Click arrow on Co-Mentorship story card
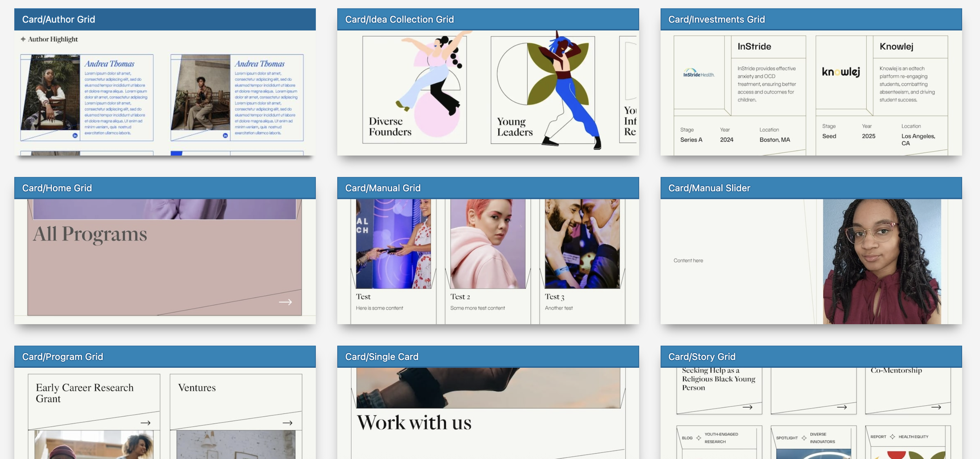 [x=936, y=407]
